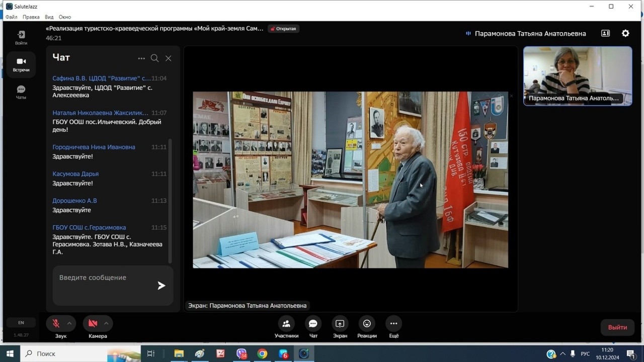The image size is (644, 362).
Task: Close the Чат panel
Action: (x=169, y=58)
